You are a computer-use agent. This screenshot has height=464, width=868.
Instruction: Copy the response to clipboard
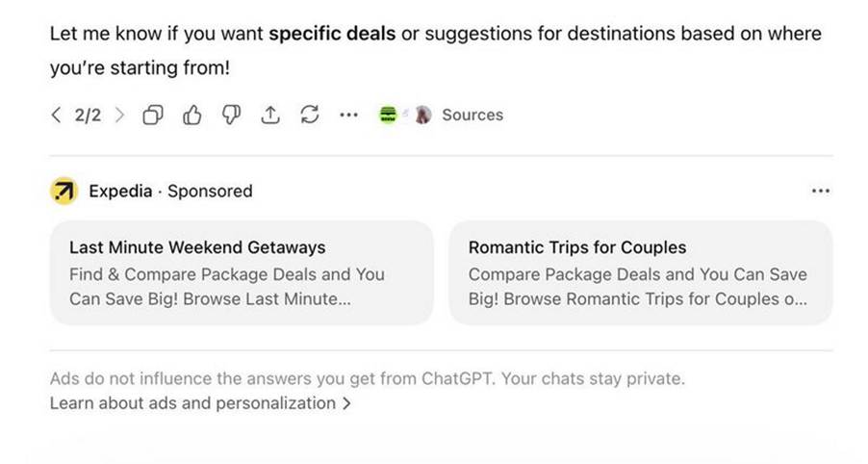(152, 116)
